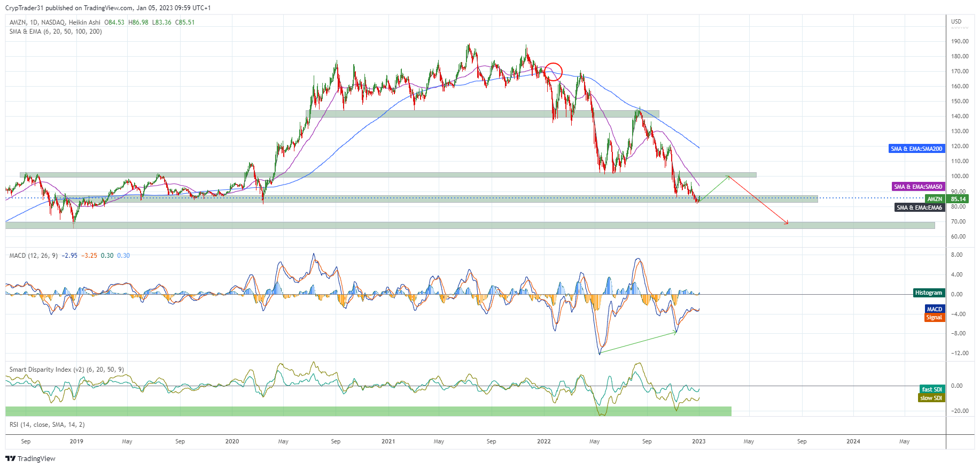Click the SMA & EMA:SMA50 label
This screenshot has height=468, width=980.
point(919,187)
